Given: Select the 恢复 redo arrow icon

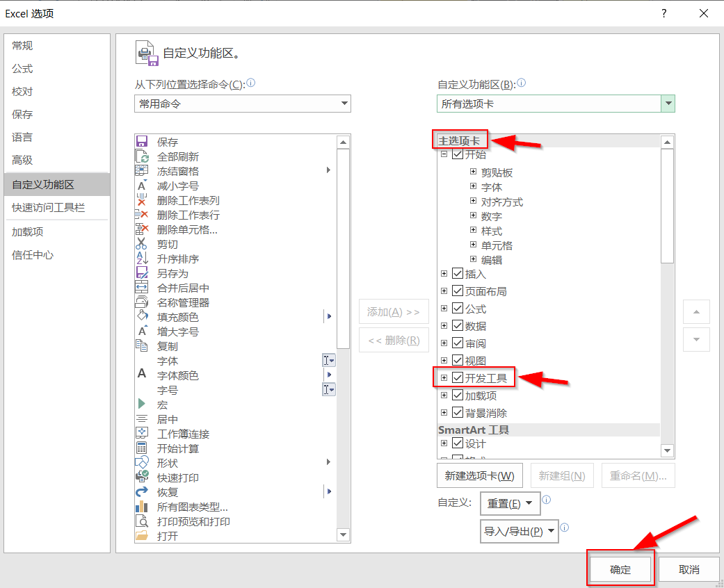Looking at the screenshot, I should click(x=142, y=491).
